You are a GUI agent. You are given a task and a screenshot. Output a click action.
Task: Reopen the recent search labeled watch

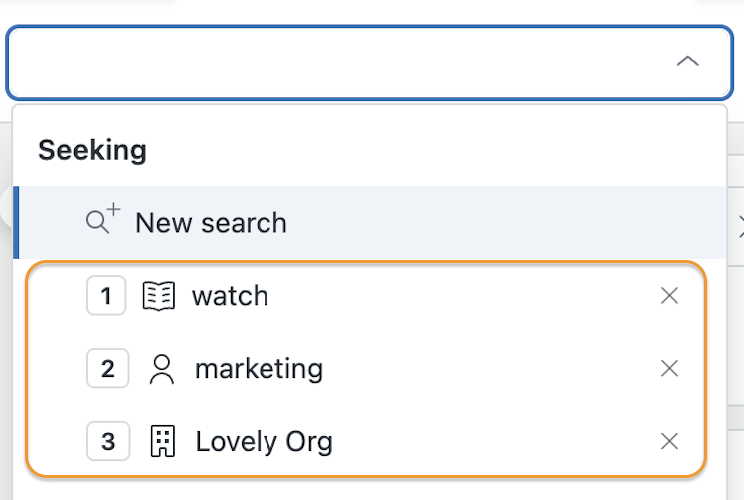(x=230, y=296)
